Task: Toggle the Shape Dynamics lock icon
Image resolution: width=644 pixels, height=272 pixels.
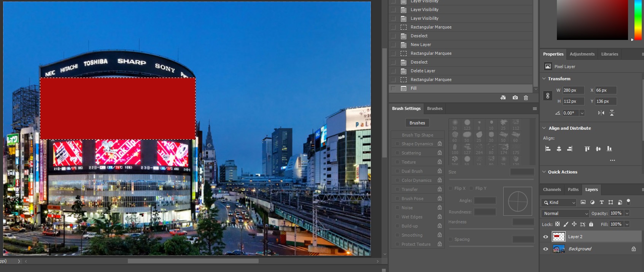Action: tap(440, 144)
